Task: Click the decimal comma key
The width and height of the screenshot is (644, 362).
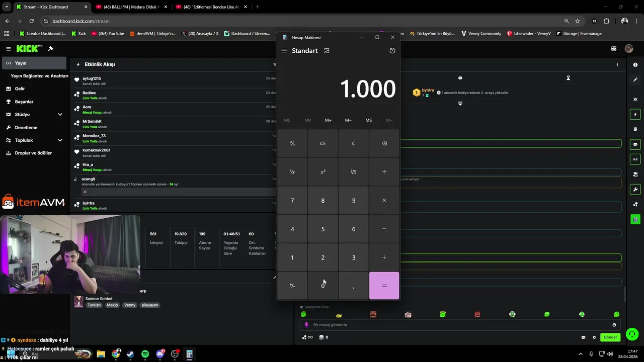Action: (354, 286)
